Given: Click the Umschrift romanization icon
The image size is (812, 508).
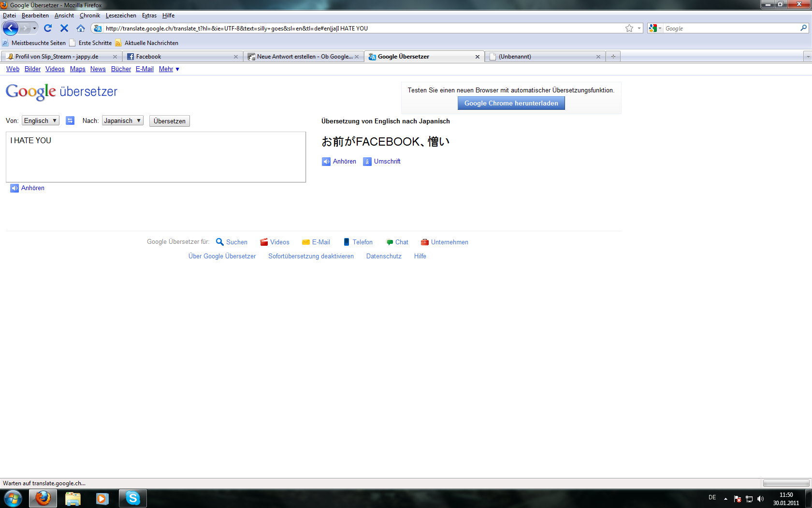Looking at the screenshot, I should tap(367, 162).
